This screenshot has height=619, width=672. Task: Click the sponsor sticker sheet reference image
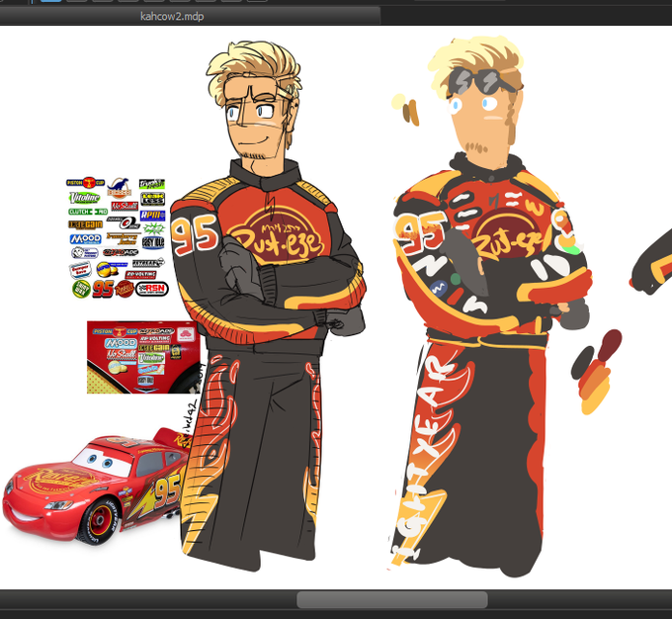(117, 238)
